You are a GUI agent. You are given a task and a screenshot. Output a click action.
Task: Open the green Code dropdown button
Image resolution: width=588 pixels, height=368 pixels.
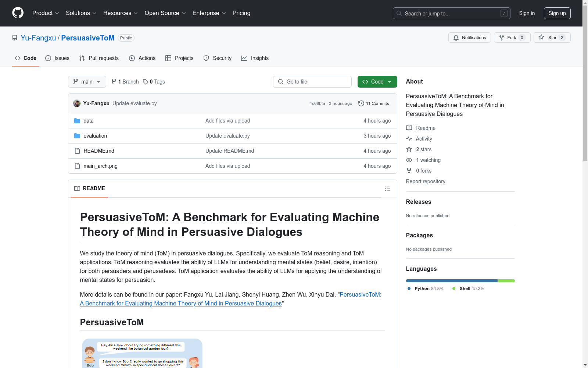click(x=377, y=82)
